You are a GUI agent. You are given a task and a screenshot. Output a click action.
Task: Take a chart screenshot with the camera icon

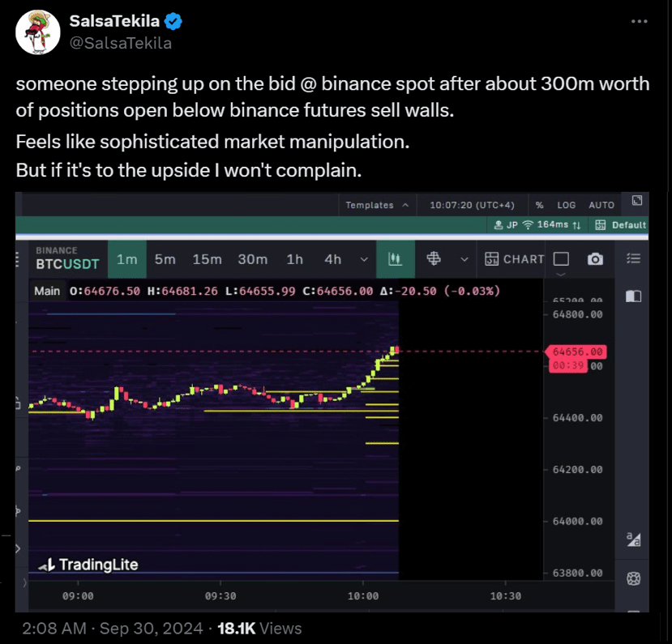(x=595, y=259)
